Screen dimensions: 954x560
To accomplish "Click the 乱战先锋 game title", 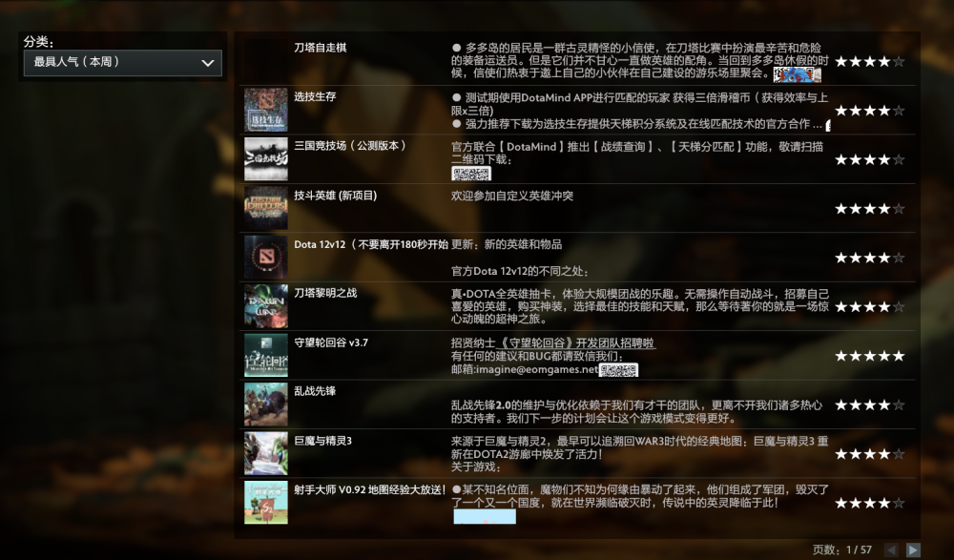I will (x=315, y=391).
